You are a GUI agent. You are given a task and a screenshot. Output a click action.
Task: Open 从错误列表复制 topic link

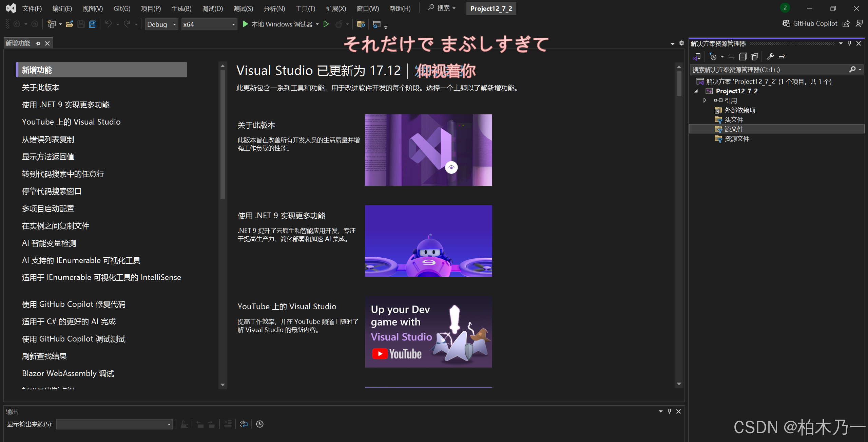(x=48, y=139)
